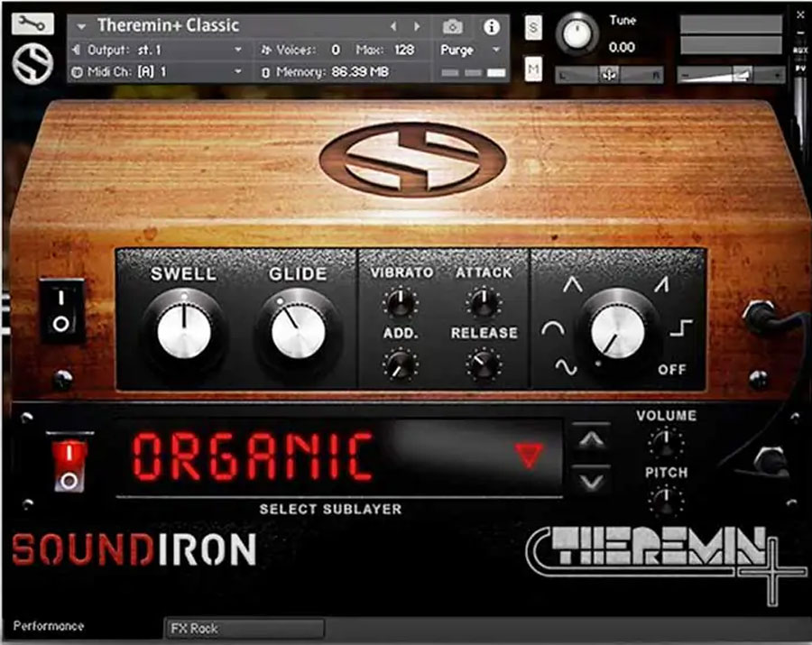The width and height of the screenshot is (812, 645).
Task: Select the half-sine arc waveform icon
Action: [552, 328]
